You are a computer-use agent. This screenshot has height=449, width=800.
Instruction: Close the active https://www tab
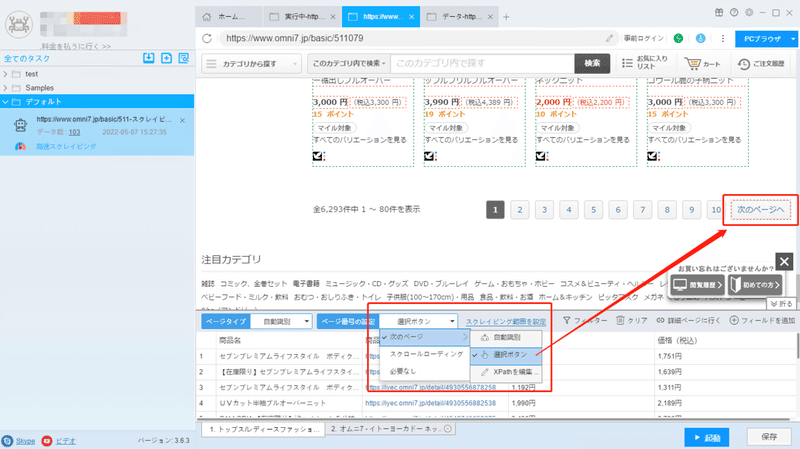411,17
